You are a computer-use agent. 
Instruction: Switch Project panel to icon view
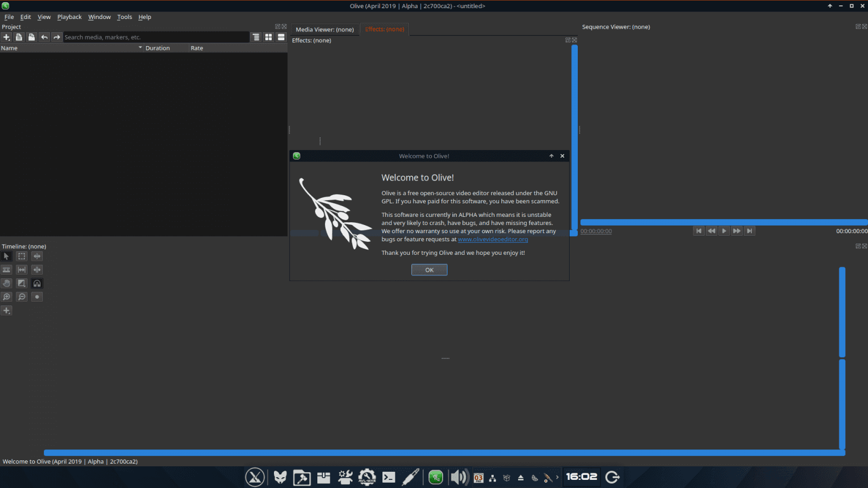(269, 37)
